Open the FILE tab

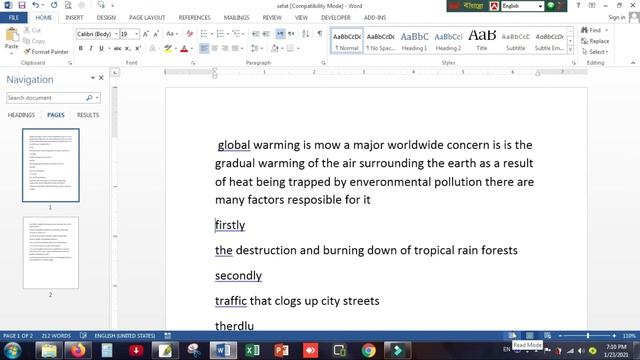[x=13, y=18]
